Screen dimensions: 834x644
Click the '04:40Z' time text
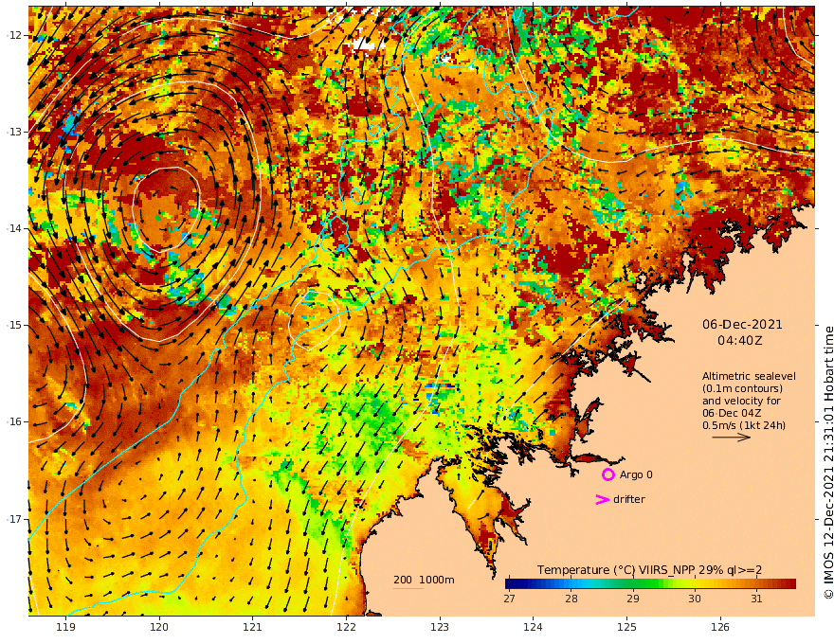point(740,341)
